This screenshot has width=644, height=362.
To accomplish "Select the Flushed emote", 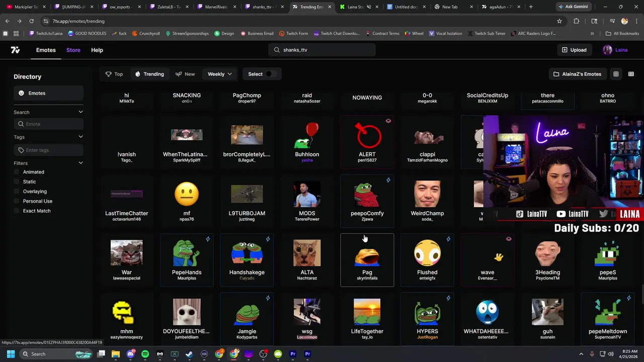I will point(427,259).
